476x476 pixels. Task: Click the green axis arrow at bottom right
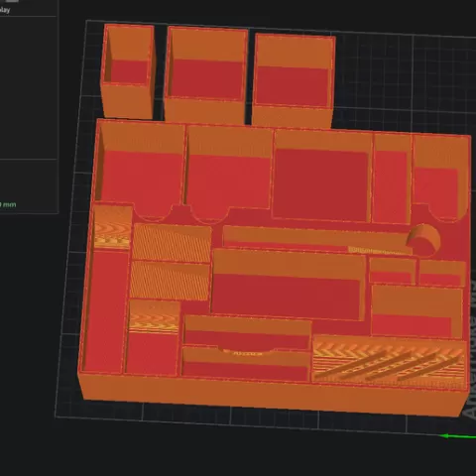[x=459, y=436]
